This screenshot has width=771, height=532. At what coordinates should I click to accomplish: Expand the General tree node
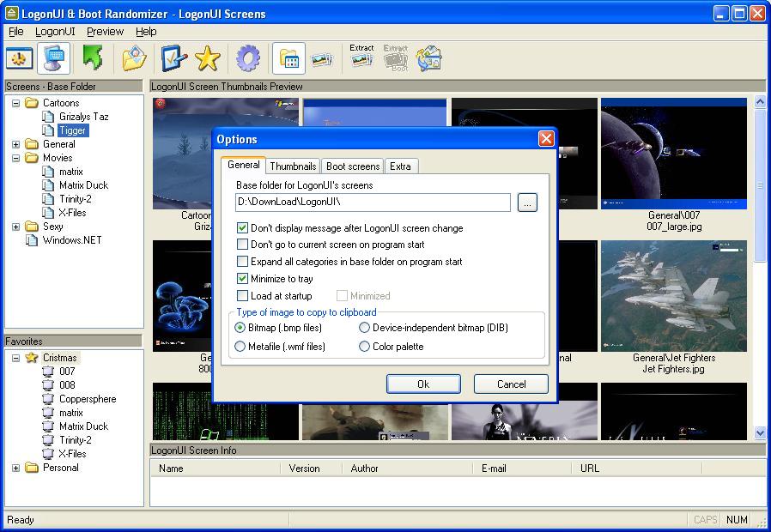pos(15,144)
